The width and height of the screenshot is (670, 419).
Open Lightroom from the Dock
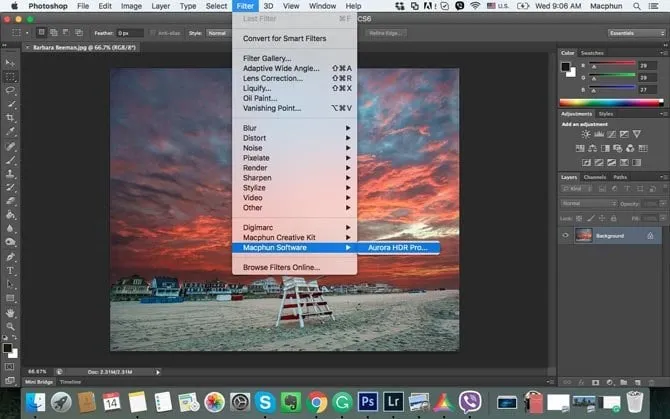[x=393, y=401]
